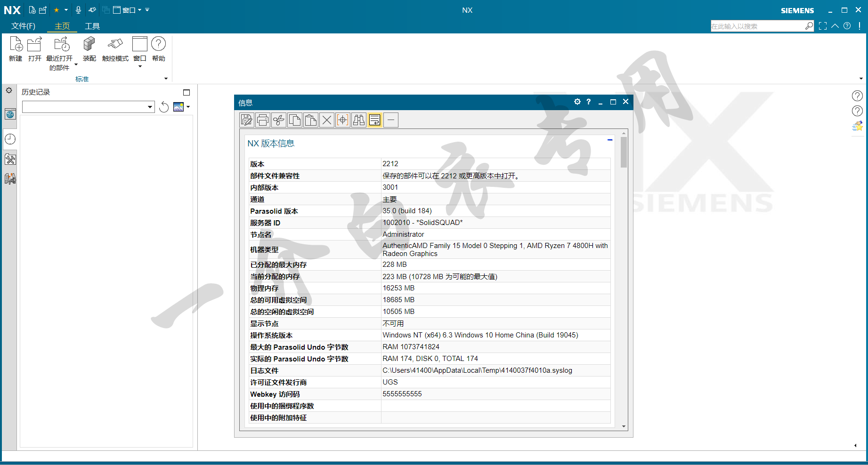The width and height of the screenshot is (868, 465).
Task: Open the quick access toolbar customize arrow
Action: click(x=147, y=10)
